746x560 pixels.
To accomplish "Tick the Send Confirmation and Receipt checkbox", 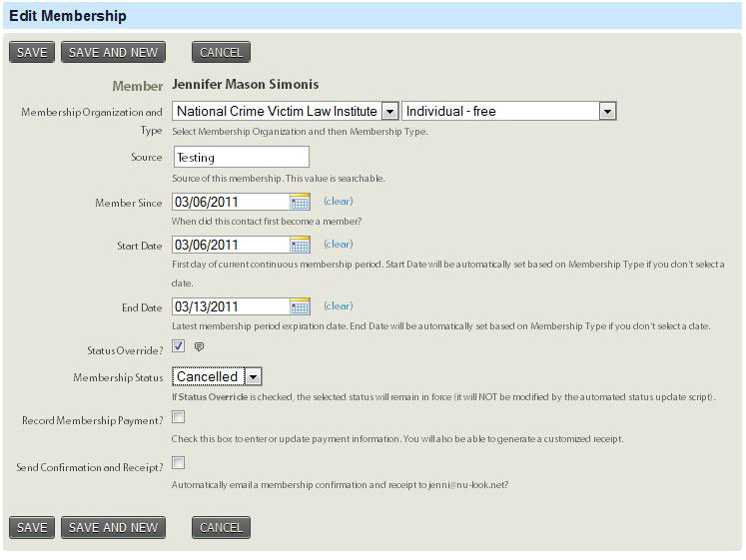I will click(x=179, y=463).
